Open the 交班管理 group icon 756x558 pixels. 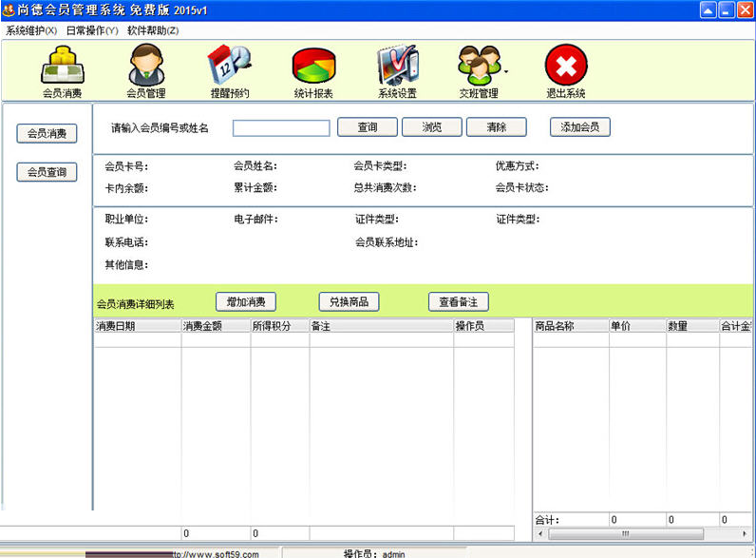479,71
